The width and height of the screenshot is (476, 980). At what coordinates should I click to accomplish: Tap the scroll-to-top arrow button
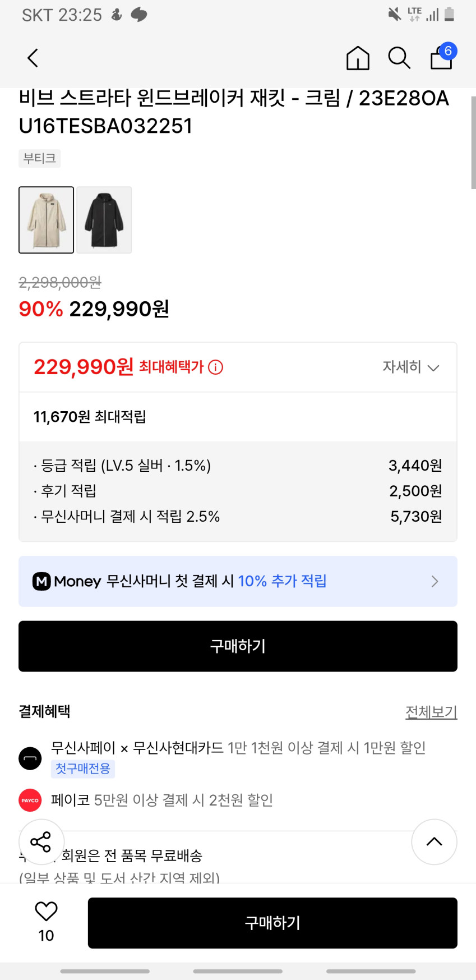pos(434,841)
